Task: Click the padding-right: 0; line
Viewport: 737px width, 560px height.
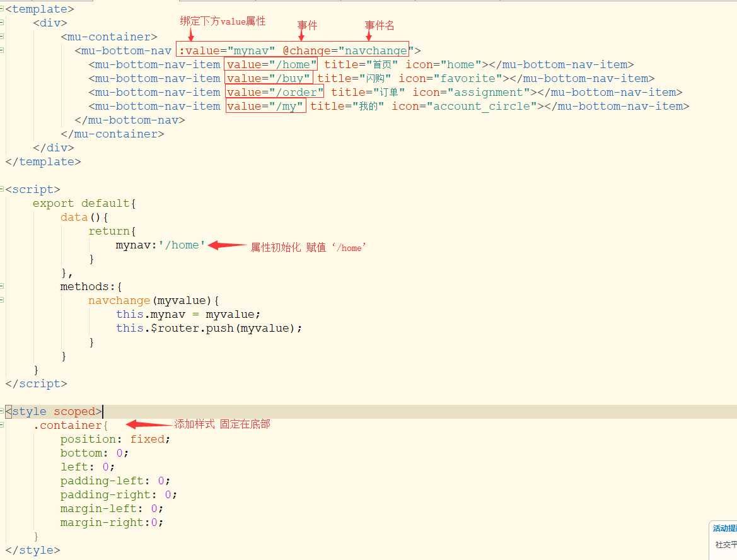Action: click(x=119, y=494)
